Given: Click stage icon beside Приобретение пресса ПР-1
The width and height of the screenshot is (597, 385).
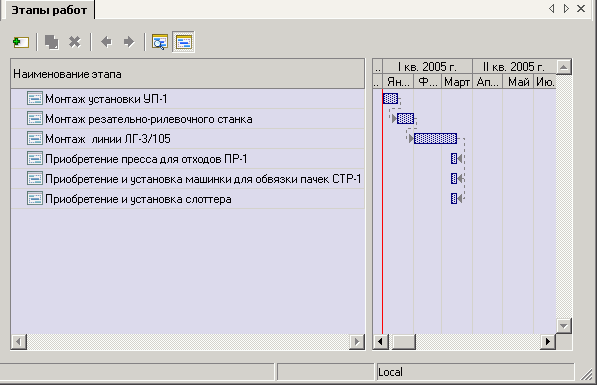Looking at the screenshot, I should pos(35,158).
